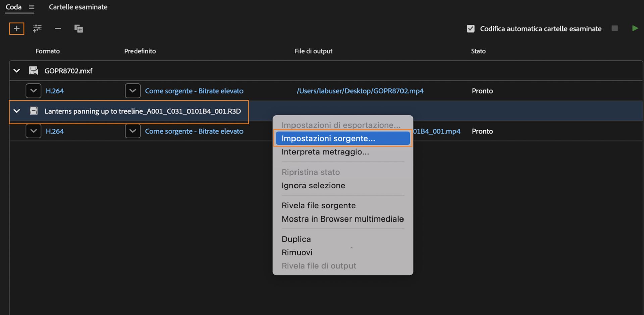
Task: Collapse the GOPR8702.mxf source item
Action: 17,71
